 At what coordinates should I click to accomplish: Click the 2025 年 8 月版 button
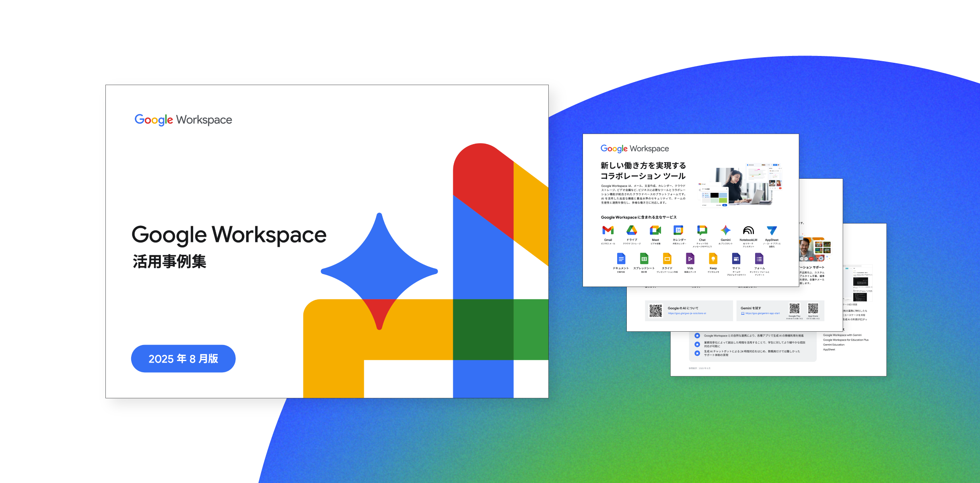tap(183, 359)
